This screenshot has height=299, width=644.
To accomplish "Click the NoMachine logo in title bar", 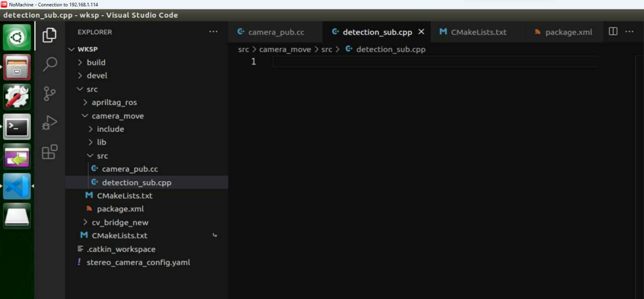I will [x=4, y=5].
